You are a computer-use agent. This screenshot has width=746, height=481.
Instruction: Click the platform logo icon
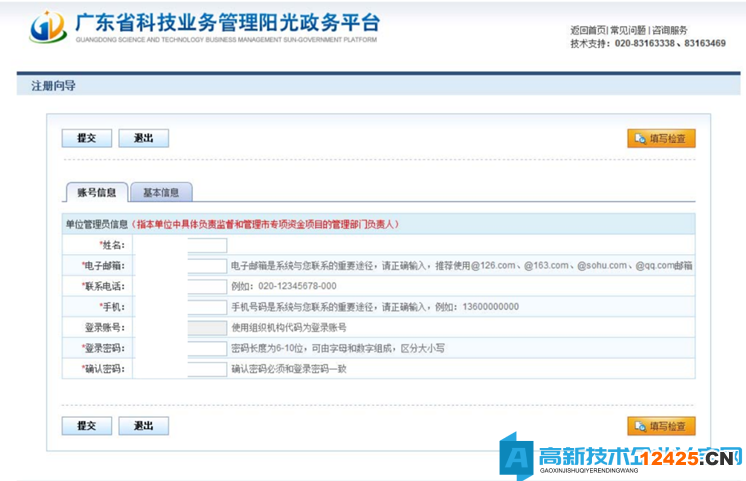pos(48,27)
